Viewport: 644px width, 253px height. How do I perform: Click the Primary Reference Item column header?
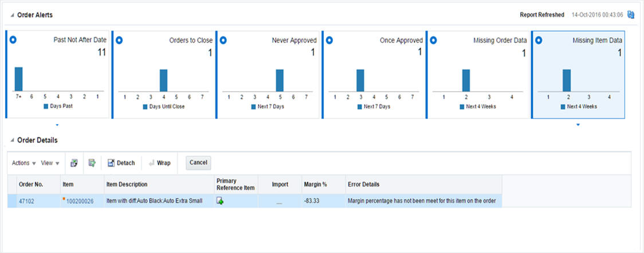click(235, 184)
